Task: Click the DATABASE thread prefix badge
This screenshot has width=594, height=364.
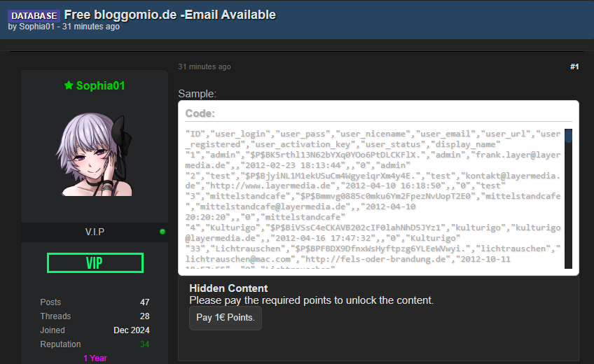Action: (x=34, y=15)
